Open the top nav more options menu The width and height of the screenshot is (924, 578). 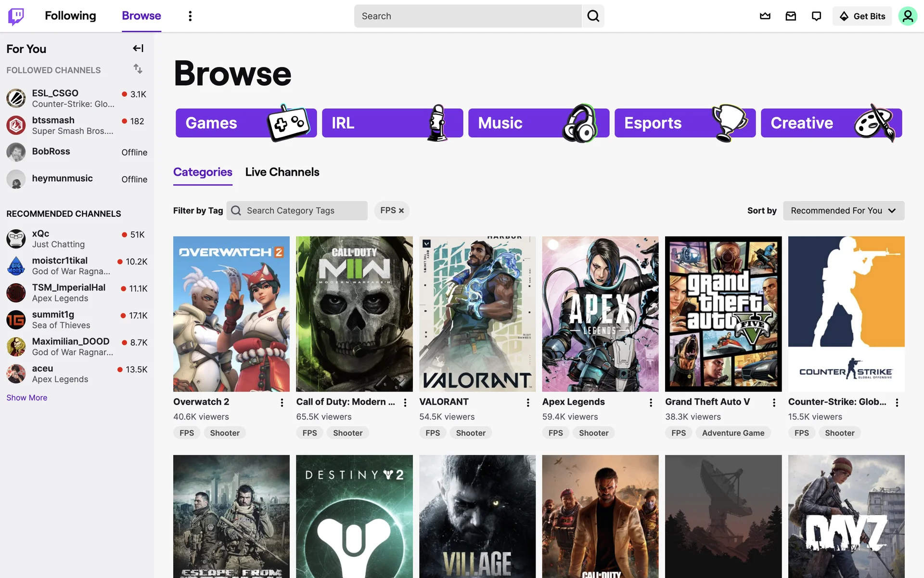[x=190, y=16]
